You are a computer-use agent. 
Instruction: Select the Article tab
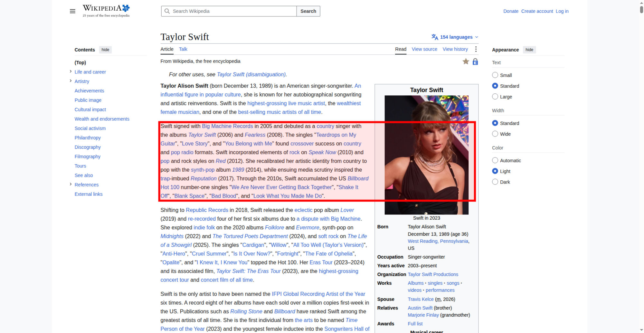click(x=167, y=49)
